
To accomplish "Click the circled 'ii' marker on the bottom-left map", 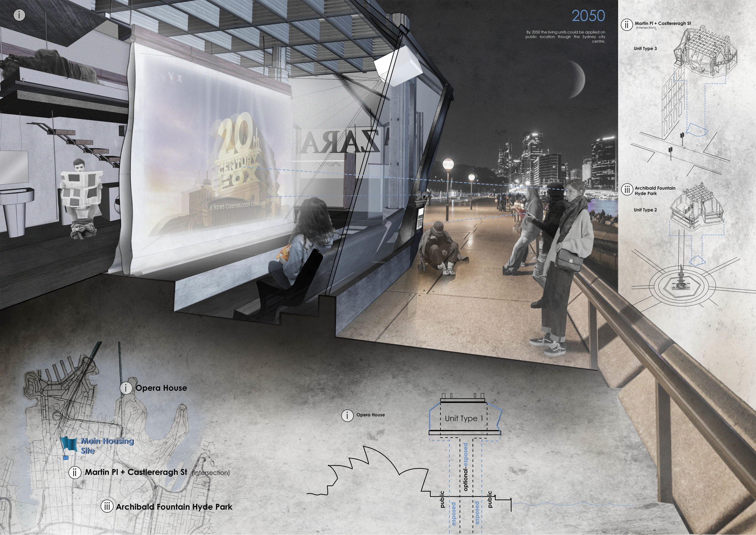I will point(75,472).
